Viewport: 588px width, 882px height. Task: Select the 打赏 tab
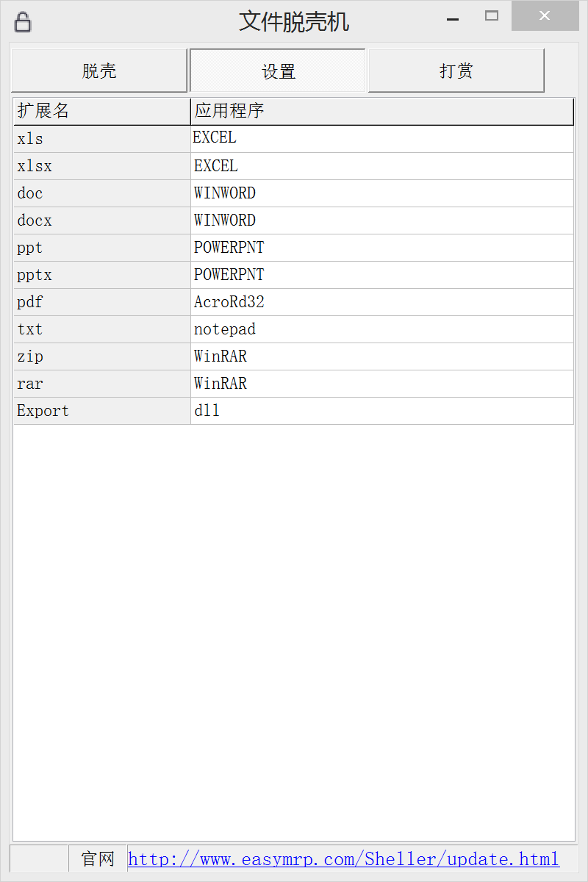coord(456,71)
